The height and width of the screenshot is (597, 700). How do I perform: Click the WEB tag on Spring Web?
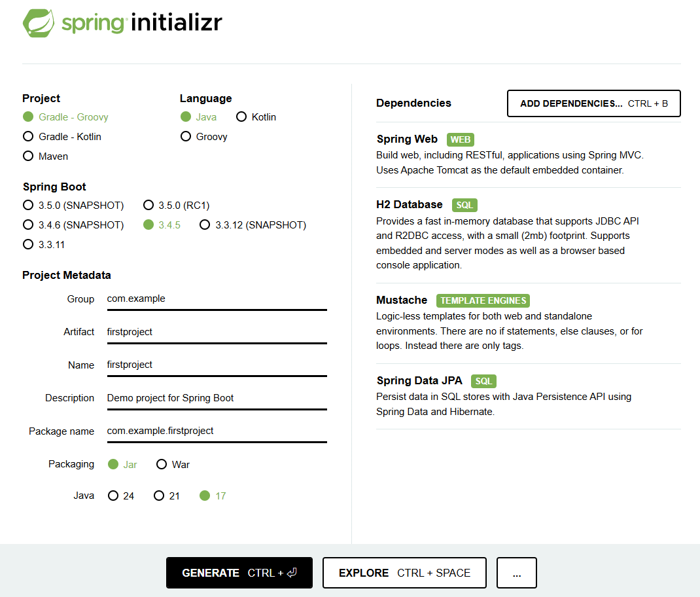461,139
